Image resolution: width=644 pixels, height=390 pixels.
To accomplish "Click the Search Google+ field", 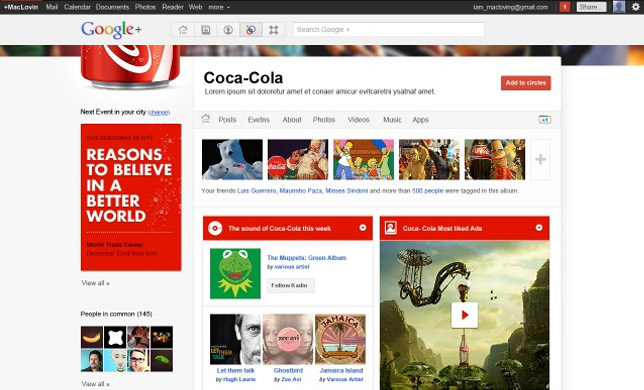I will [389, 30].
